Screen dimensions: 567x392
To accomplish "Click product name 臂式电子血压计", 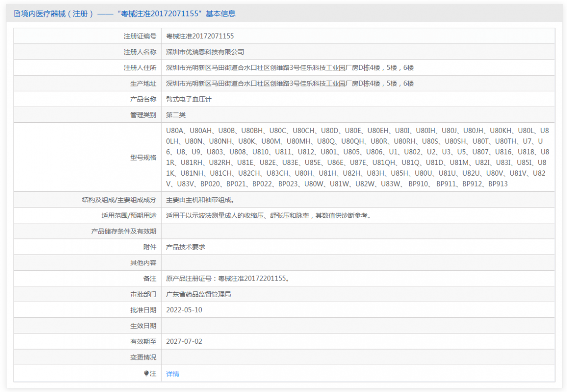I will (x=189, y=99).
